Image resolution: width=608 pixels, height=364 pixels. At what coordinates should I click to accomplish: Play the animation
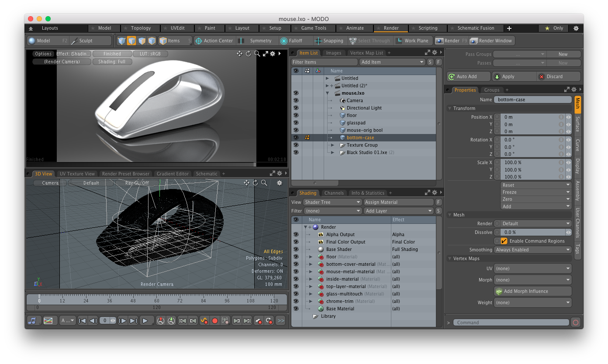click(x=146, y=320)
